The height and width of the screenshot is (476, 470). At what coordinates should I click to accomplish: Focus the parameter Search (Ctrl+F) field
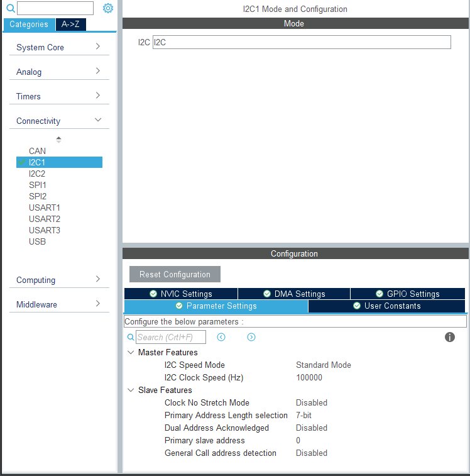[x=171, y=337]
